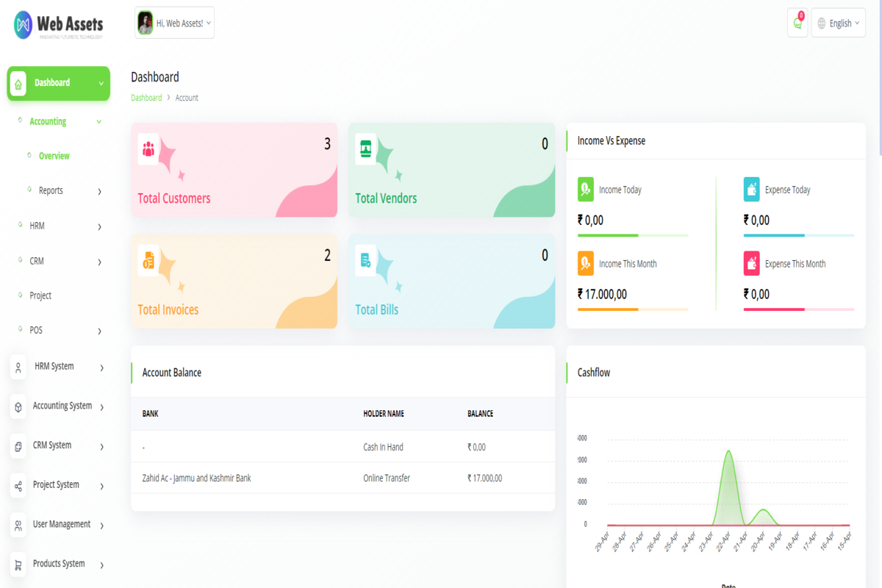Click the POS menu item
The image size is (882, 588).
tap(35, 330)
